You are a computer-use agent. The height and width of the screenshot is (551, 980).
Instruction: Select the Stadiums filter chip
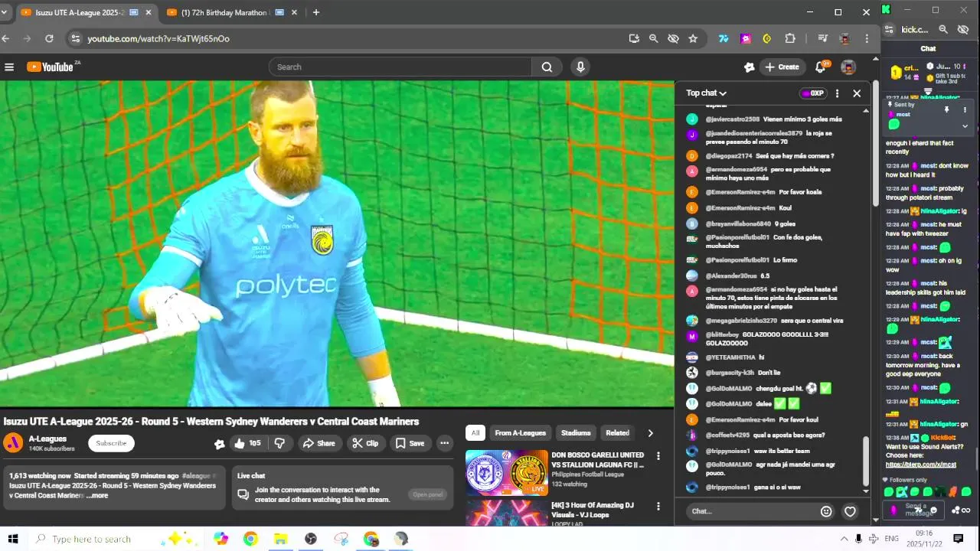pos(576,433)
